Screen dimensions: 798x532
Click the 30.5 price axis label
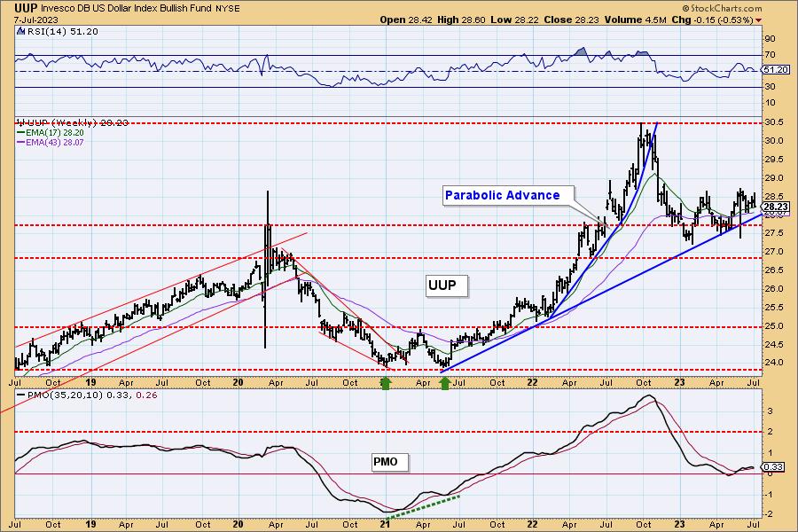click(x=772, y=122)
